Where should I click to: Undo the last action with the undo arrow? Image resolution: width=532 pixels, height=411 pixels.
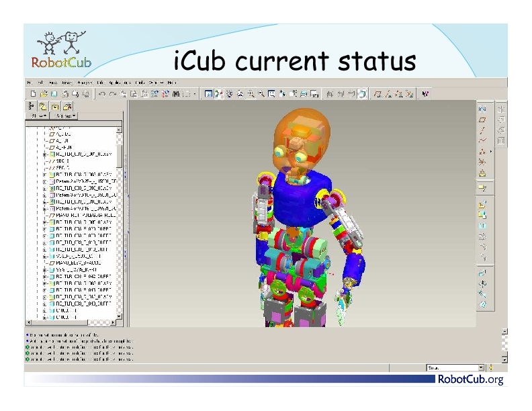102,94
